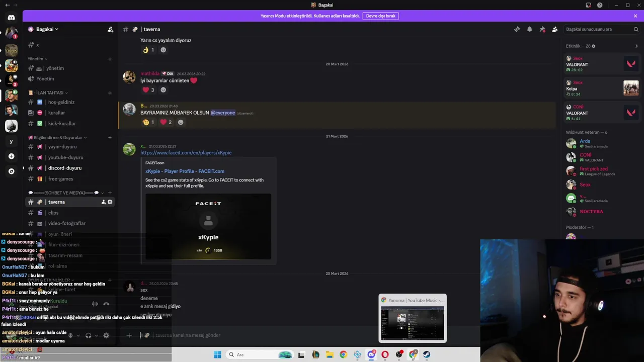Click taverna channel settings gear
The height and width of the screenshot is (362, 644).
(x=110, y=202)
